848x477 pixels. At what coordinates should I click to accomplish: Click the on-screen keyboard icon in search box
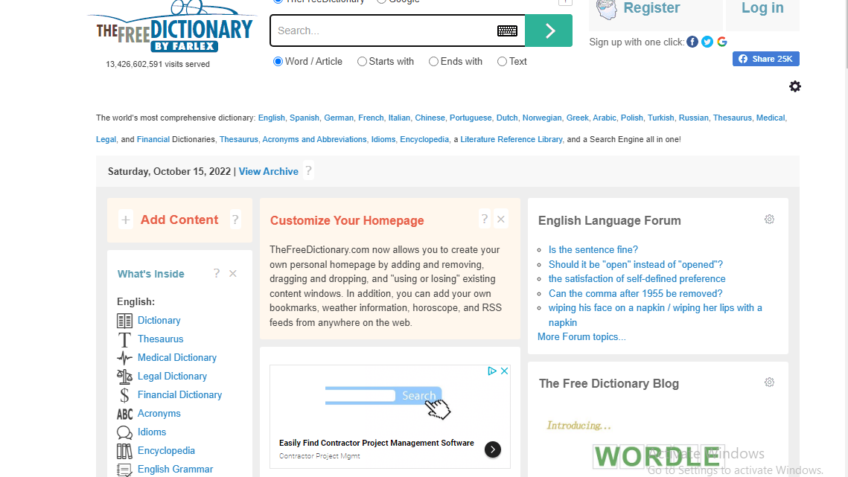coord(507,31)
